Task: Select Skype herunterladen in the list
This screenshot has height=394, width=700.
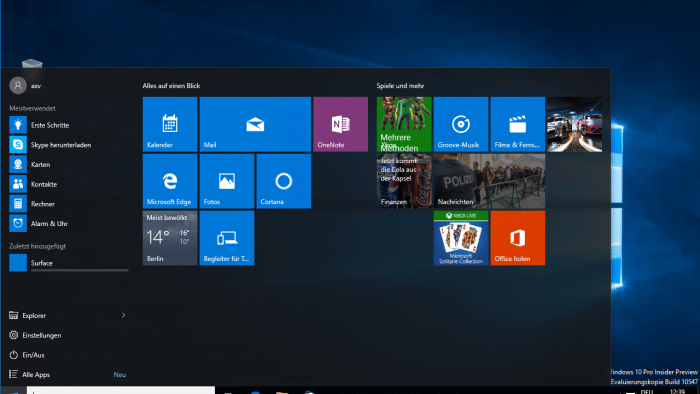Action: [x=69, y=145]
